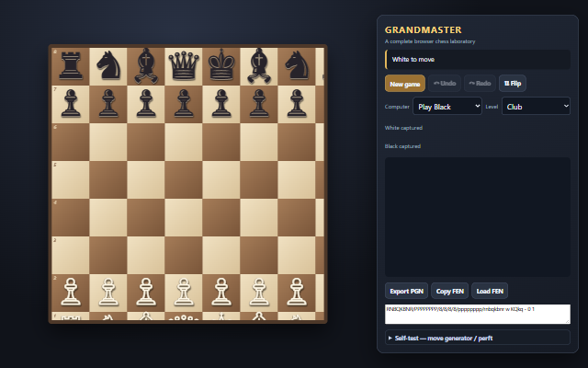
Task: Export the game as PGN
Action: (406, 291)
